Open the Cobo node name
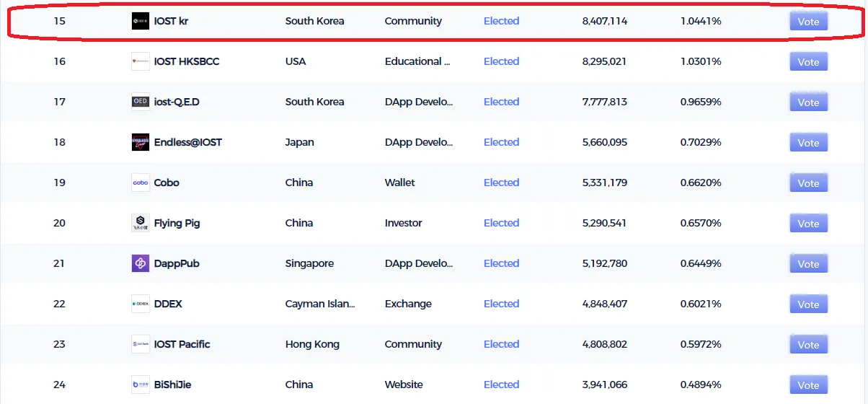 (167, 183)
